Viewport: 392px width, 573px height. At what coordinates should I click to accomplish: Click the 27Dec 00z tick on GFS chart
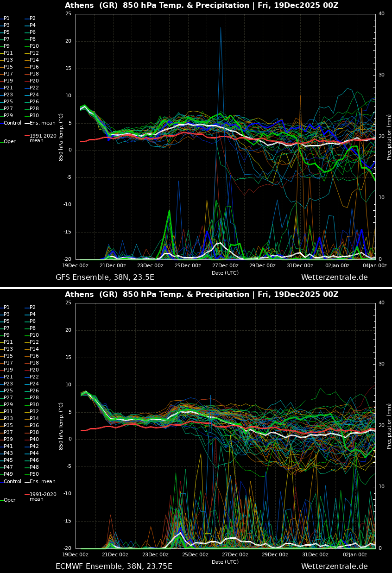click(225, 266)
